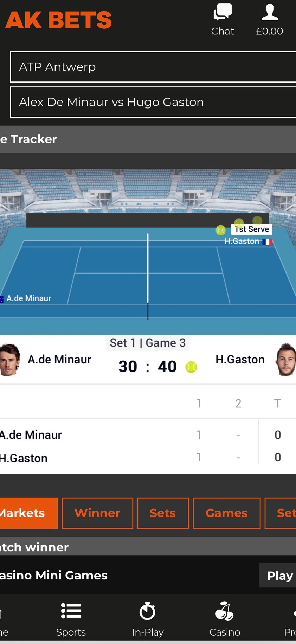The height and width of the screenshot is (644, 296).
Task: Open the Chat speech bubble icon
Action: click(x=223, y=12)
